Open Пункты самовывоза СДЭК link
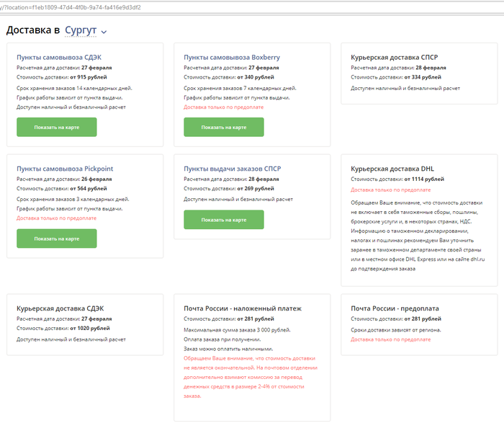 pos(59,57)
